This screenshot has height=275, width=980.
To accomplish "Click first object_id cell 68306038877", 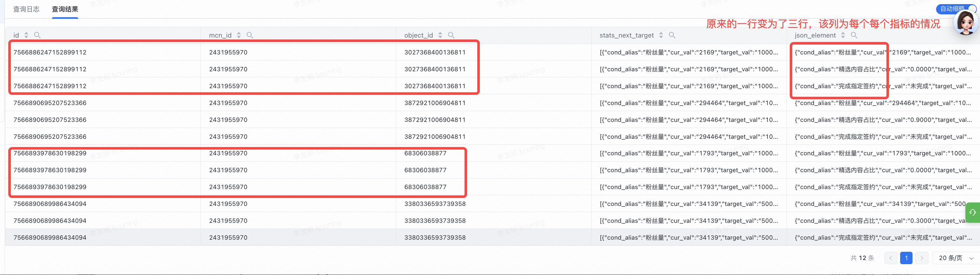I will click(x=425, y=153).
